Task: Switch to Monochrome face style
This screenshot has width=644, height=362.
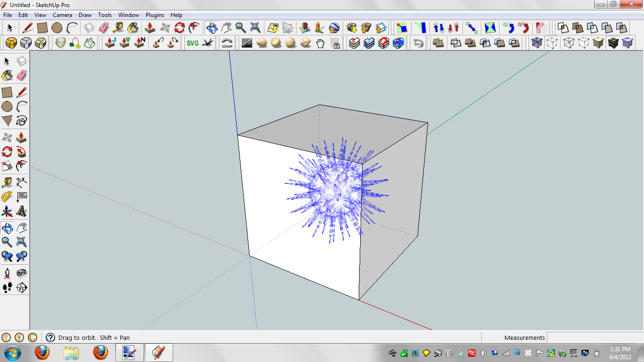Action: [x=627, y=43]
